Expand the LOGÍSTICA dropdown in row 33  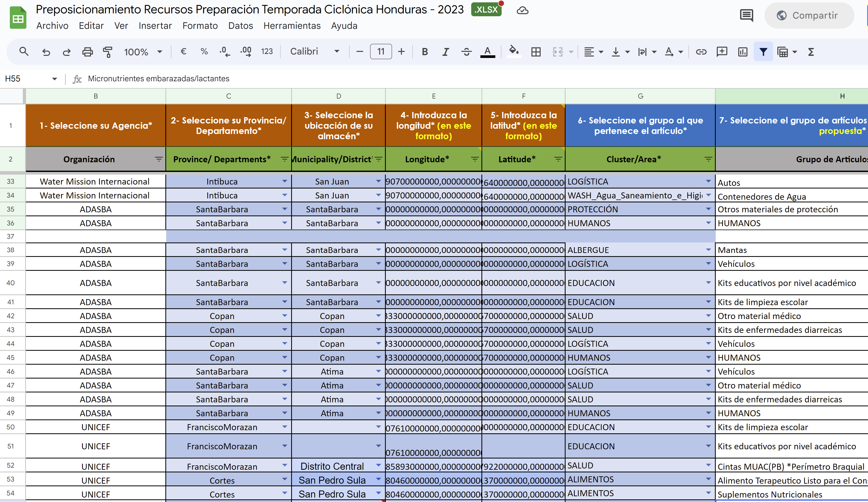click(708, 181)
